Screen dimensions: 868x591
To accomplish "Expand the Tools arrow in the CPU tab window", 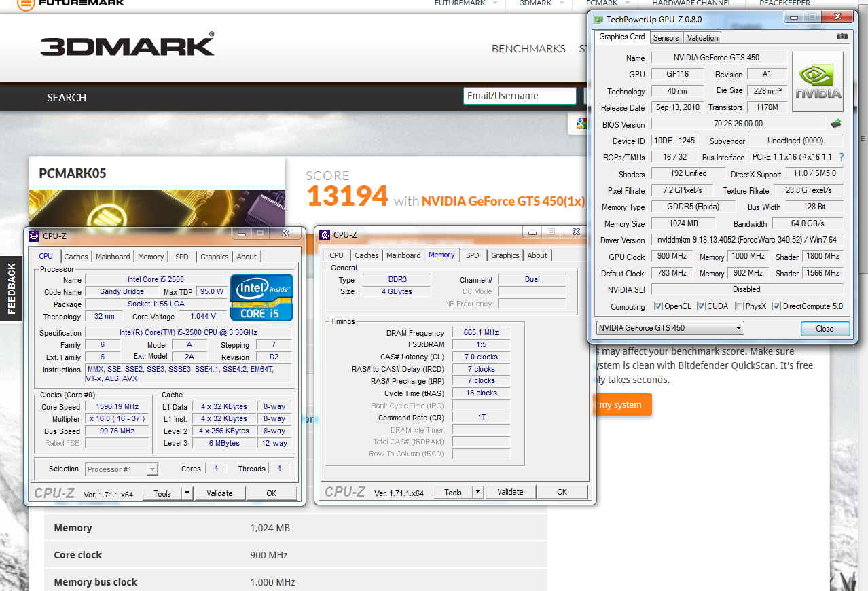I will click(x=187, y=493).
